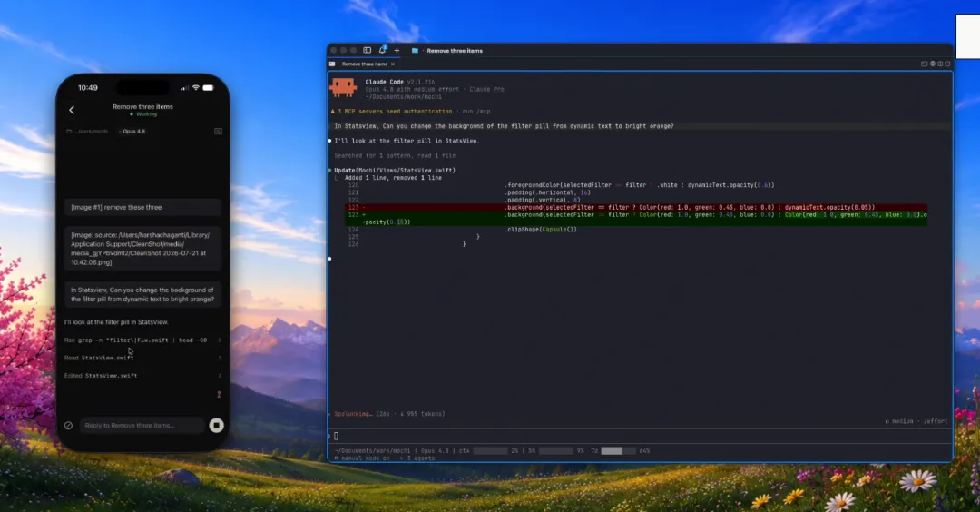Open the notifications bell in the terminal title bar
Viewport: 980px width, 512px height.
(x=382, y=50)
